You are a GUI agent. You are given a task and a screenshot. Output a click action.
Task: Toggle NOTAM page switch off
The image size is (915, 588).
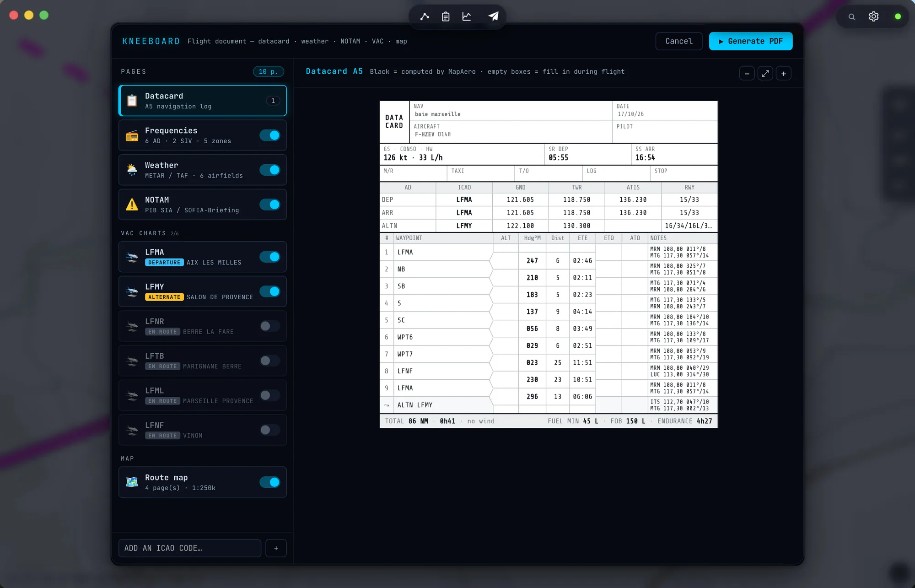coord(269,205)
